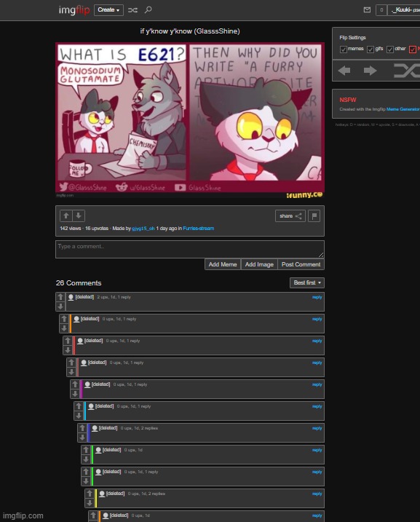The height and width of the screenshot is (522, 420).
Task: Toggle the other checkbox in Flip Settings
Action: pyautogui.click(x=390, y=50)
